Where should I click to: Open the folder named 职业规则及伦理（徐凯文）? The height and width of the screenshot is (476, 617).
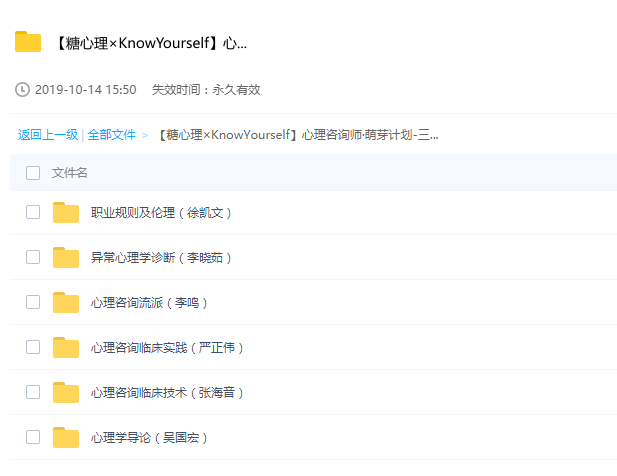pyautogui.click(x=161, y=213)
